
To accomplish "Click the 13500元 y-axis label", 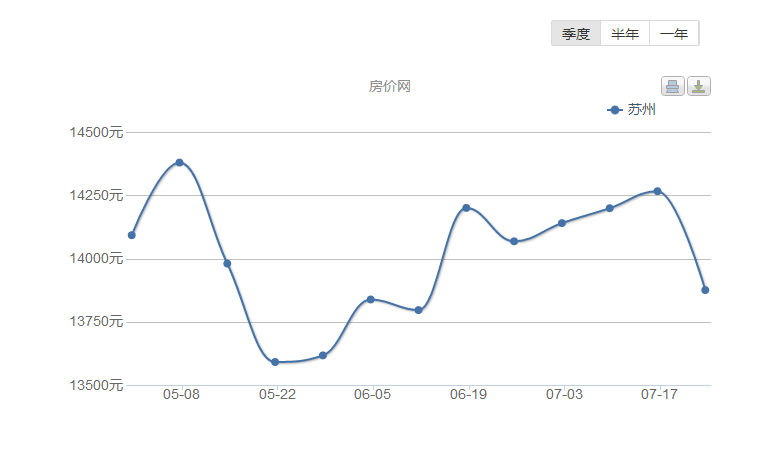I will 96,385.
